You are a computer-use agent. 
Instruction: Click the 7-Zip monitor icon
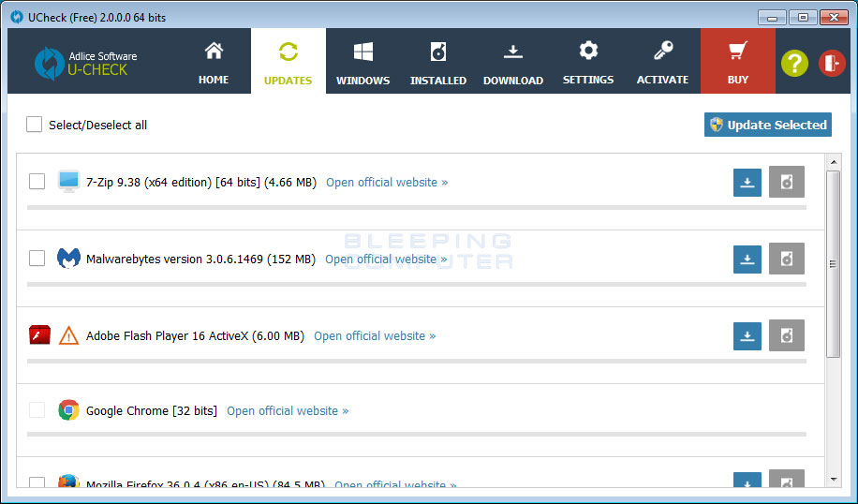[68, 182]
